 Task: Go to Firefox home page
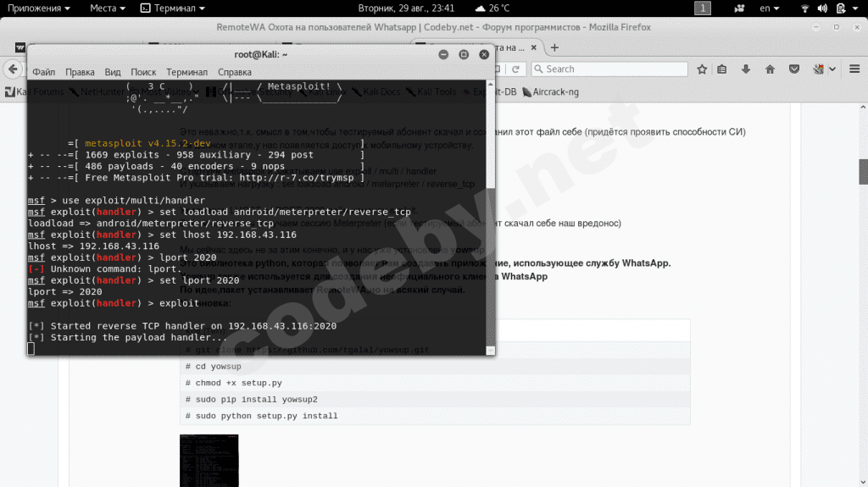pyautogui.click(x=770, y=69)
